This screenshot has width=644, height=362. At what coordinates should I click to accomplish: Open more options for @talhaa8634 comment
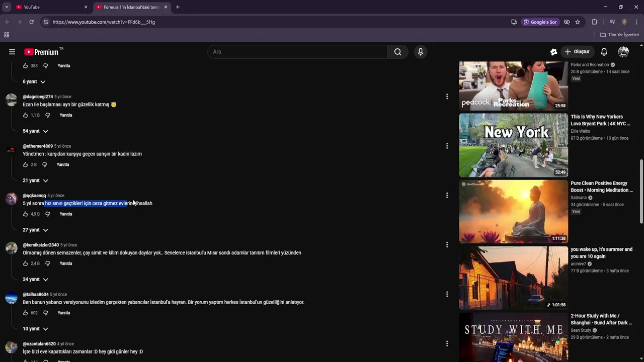pyautogui.click(x=447, y=294)
